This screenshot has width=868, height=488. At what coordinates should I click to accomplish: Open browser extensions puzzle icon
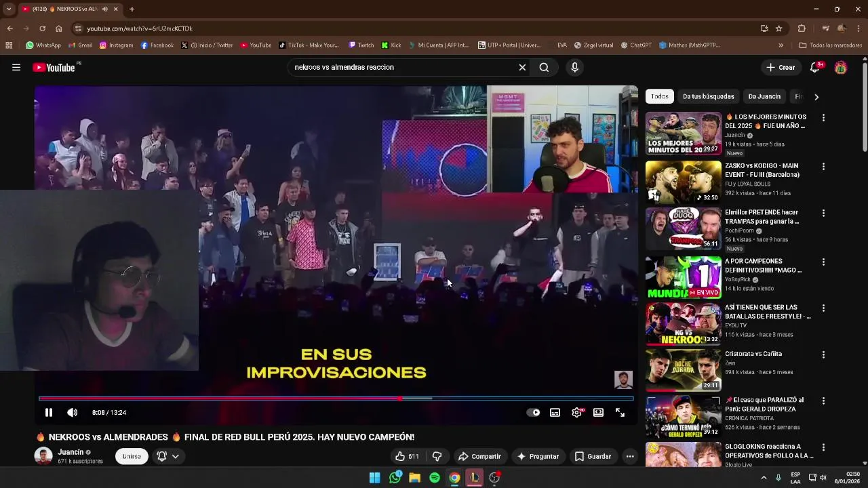click(x=802, y=28)
